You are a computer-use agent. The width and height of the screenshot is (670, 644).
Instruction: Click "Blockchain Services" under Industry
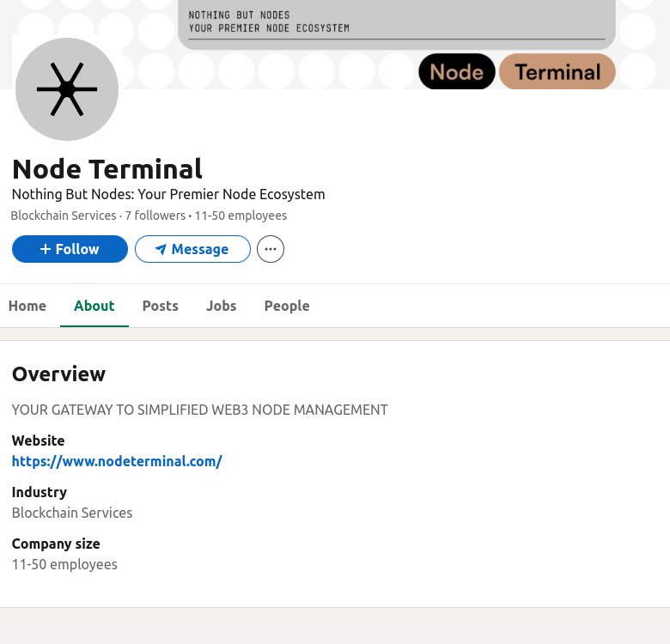click(x=72, y=513)
